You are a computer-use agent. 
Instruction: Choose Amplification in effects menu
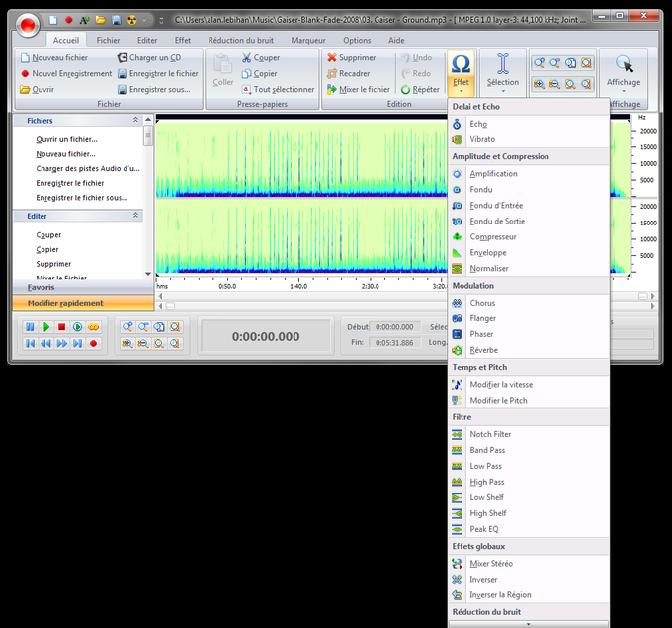click(529, 174)
